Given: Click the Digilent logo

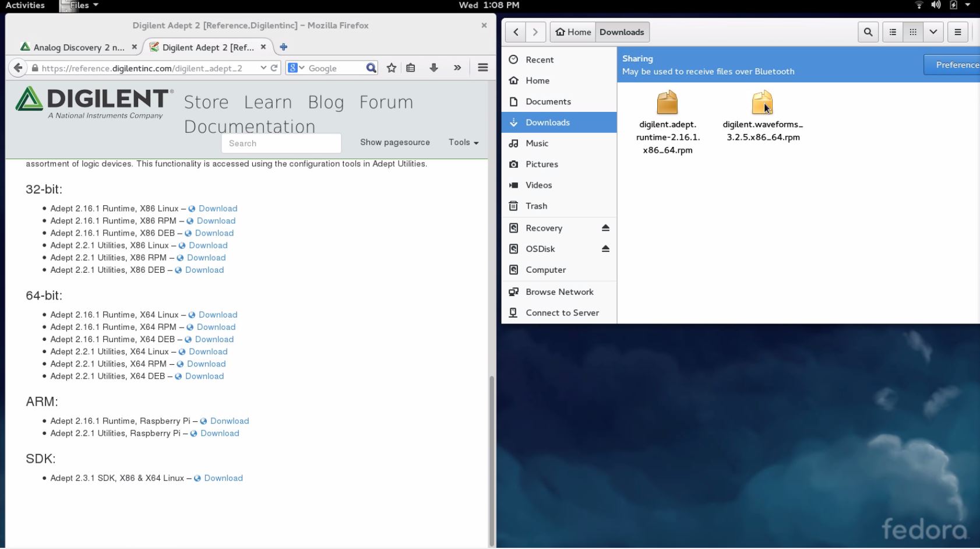Looking at the screenshot, I should pyautogui.click(x=94, y=103).
